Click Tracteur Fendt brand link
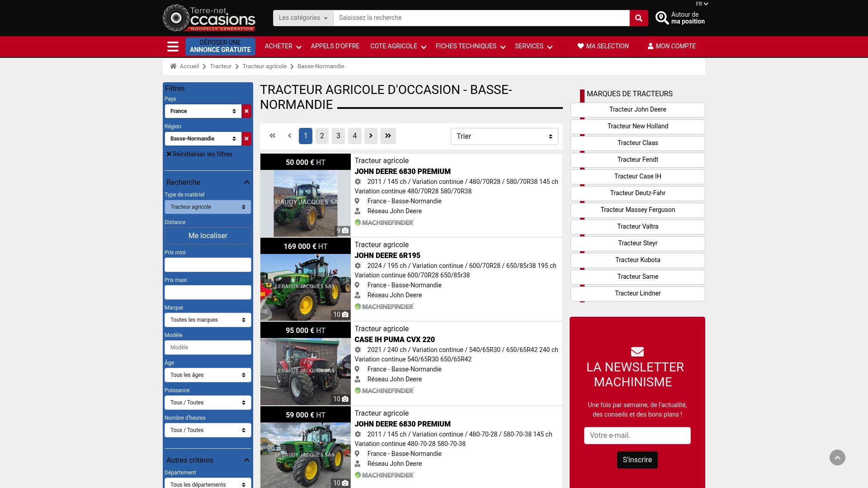The width and height of the screenshot is (868, 488). click(x=637, y=160)
